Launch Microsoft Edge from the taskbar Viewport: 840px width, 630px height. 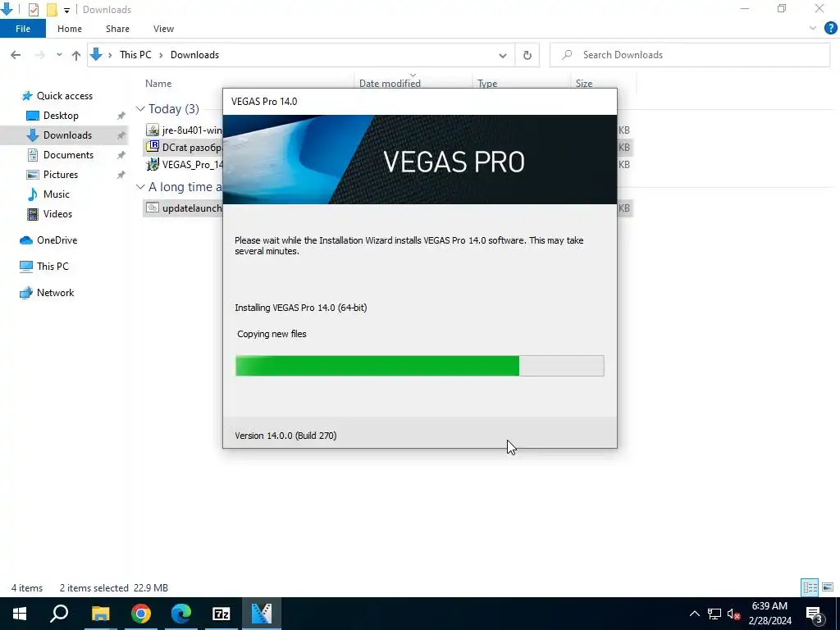point(181,614)
